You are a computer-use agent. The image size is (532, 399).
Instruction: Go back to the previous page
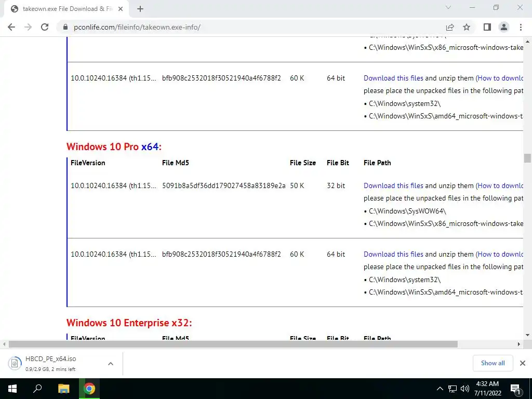(x=11, y=27)
